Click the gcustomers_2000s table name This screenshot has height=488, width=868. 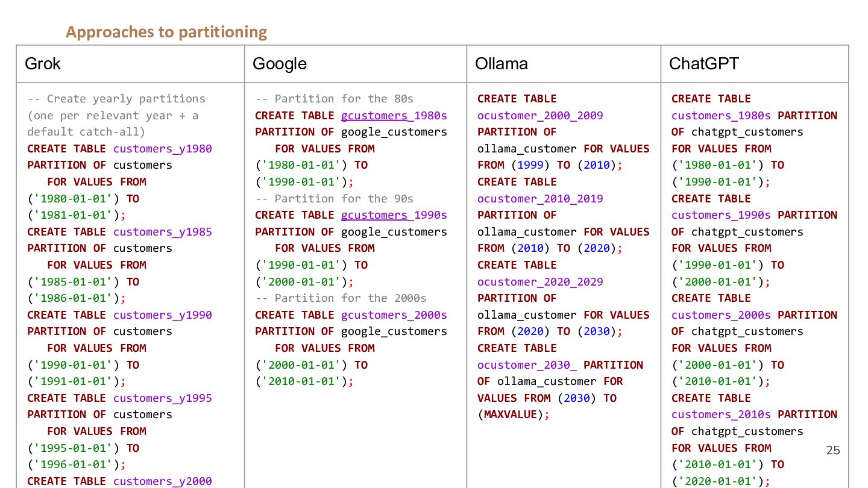point(394,315)
